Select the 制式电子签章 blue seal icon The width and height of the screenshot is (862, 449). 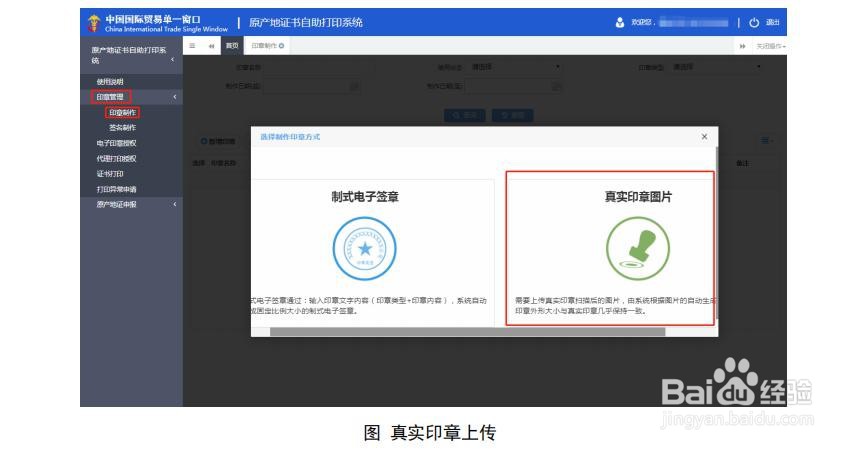click(364, 248)
